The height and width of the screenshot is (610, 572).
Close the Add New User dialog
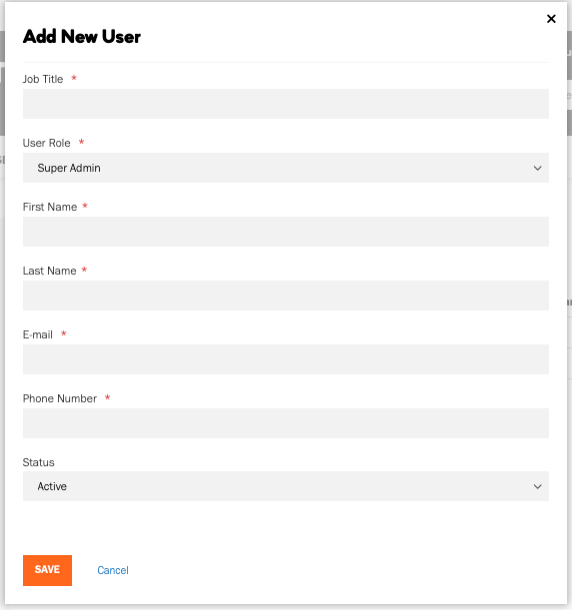(x=551, y=19)
